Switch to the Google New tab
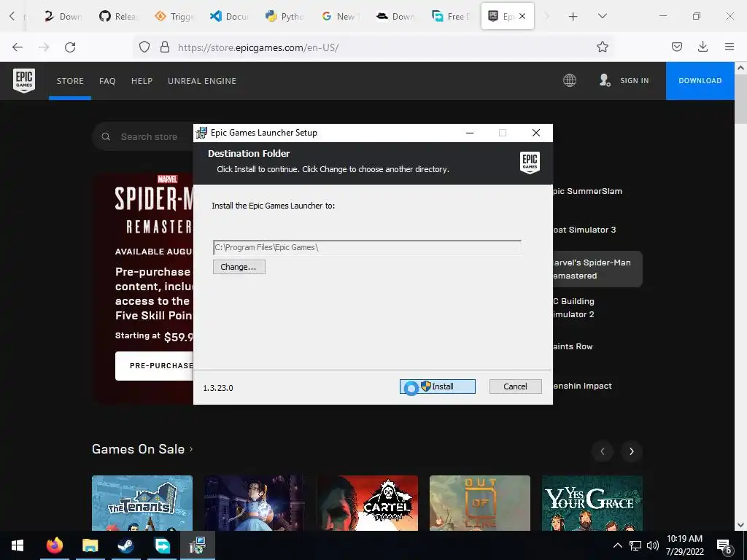 [341, 17]
